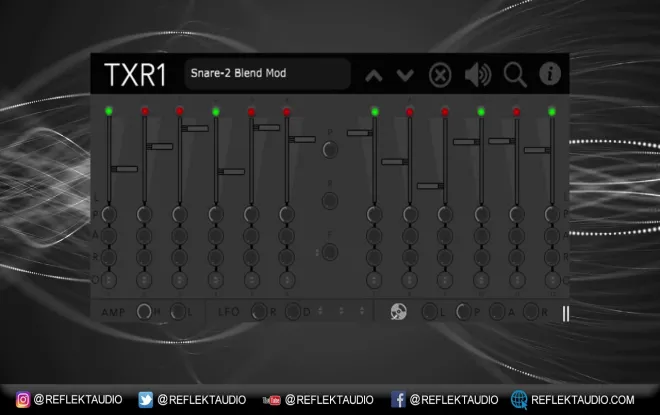Click the A knob in bottom-right sample section
The height and width of the screenshot is (415, 660).
pos(497,312)
